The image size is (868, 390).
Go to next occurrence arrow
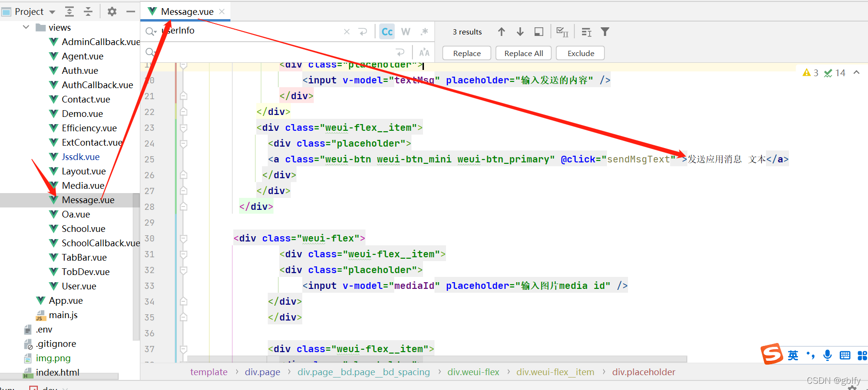coord(520,32)
